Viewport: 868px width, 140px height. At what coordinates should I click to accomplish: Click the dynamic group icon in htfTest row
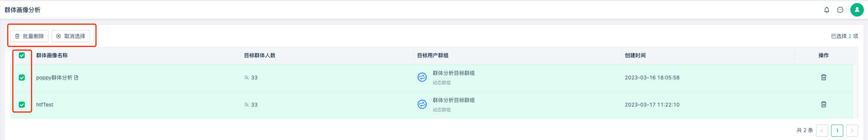coord(422,104)
